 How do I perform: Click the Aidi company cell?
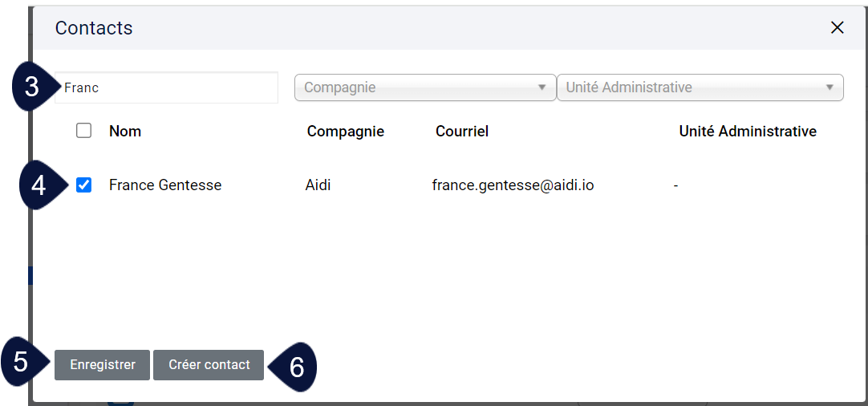[318, 185]
